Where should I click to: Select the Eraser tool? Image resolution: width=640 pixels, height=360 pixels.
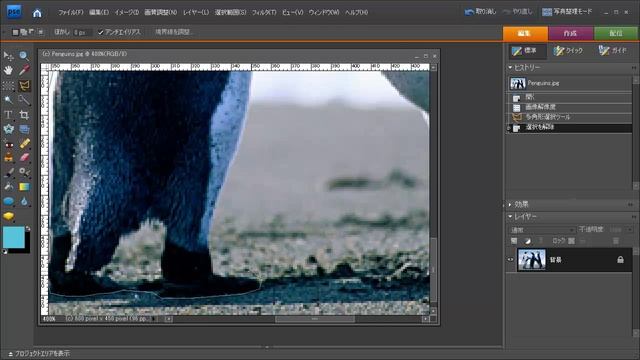24,158
